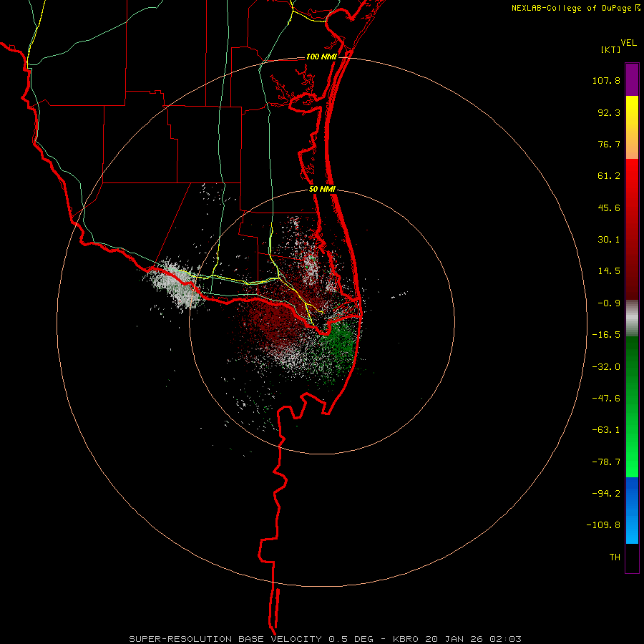This screenshot has height=644, width=644.
Task: Click the -63.1 velocity scale value
Action: (606, 430)
